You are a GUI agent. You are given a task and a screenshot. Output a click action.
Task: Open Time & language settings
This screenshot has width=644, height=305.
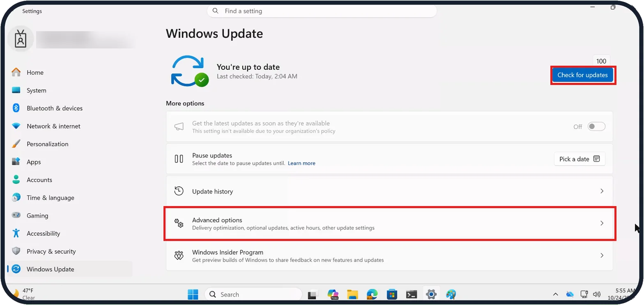point(70,197)
